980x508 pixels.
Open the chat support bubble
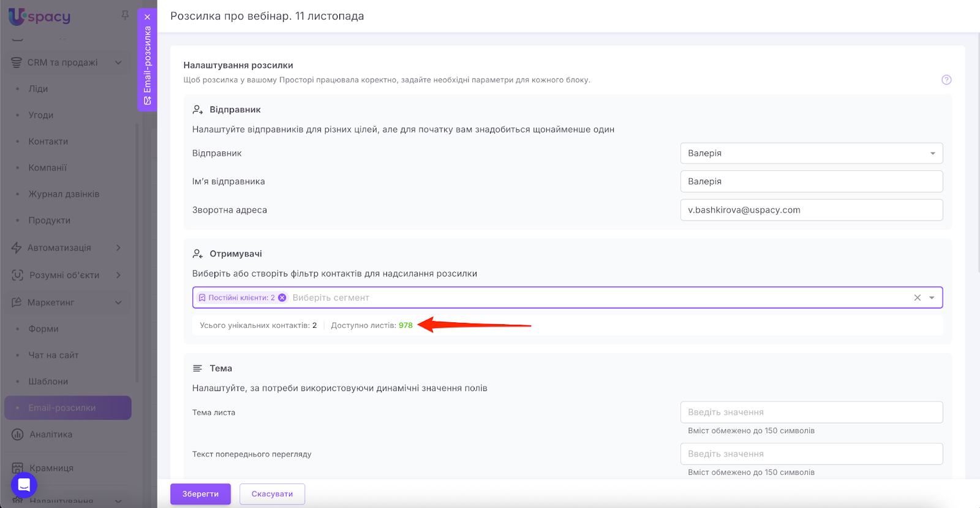[24, 485]
